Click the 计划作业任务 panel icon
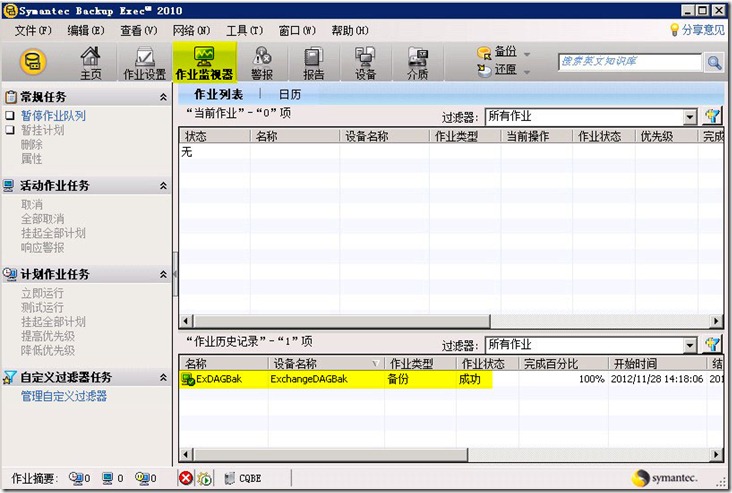Viewport: 732px width, 493px height. (10, 274)
